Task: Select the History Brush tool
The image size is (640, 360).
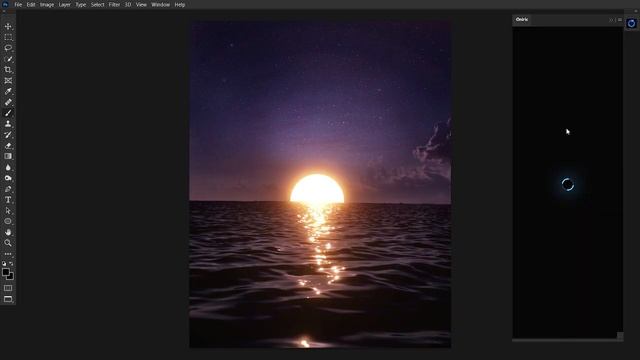Action: click(8, 135)
